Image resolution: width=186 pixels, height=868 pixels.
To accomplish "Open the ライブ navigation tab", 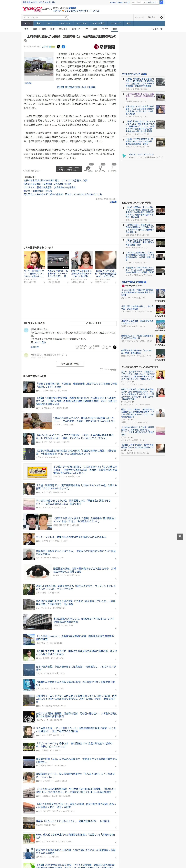I will pos(49,24).
